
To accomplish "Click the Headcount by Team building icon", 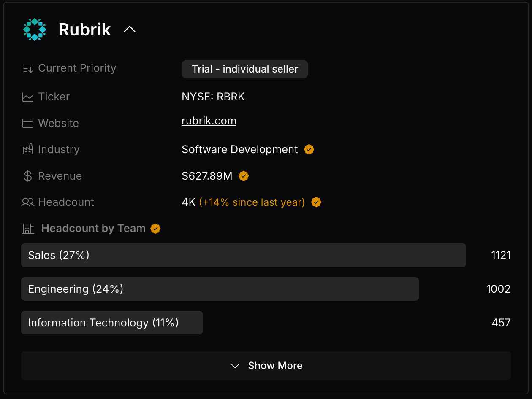I will coord(28,229).
